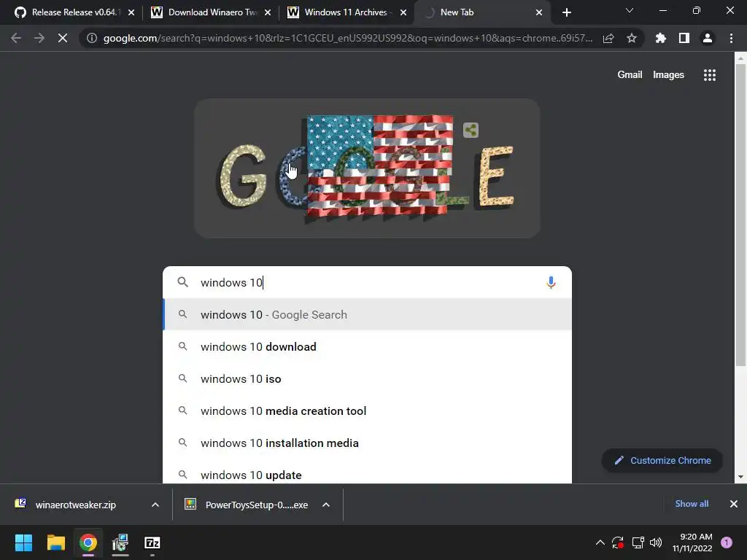Close the New Tab tab
Screen dimensions: 747x560
(x=539, y=12)
